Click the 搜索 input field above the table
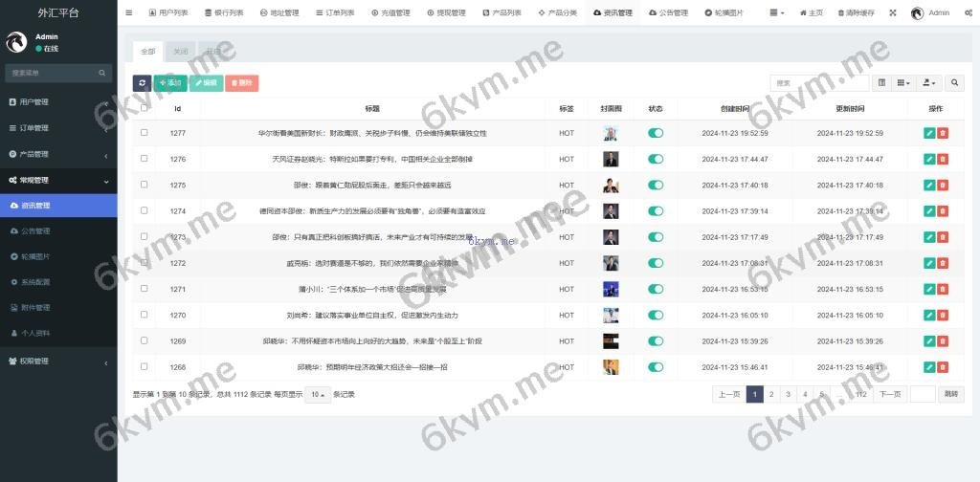This screenshot has width=980, height=482. (x=819, y=83)
